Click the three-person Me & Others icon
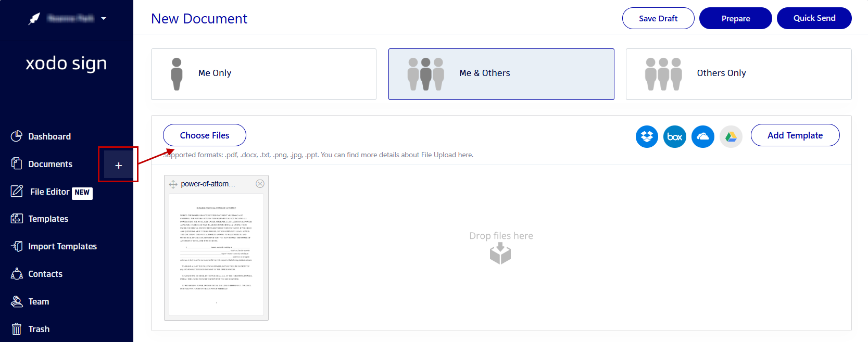 click(x=426, y=74)
